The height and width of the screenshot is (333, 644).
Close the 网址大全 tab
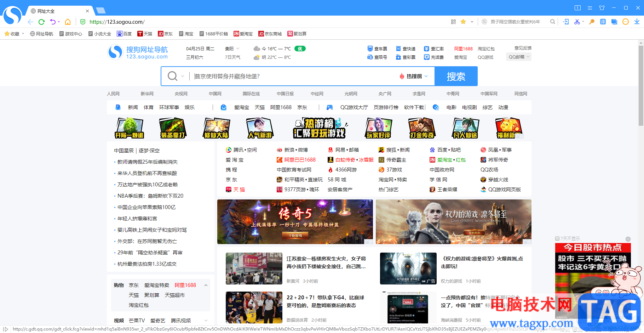pos(87,11)
